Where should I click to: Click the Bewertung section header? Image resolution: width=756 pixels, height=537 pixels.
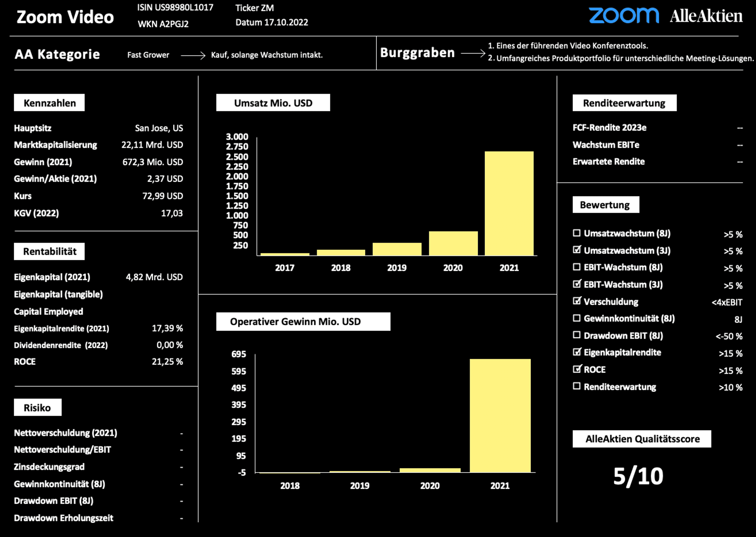[x=606, y=205]
